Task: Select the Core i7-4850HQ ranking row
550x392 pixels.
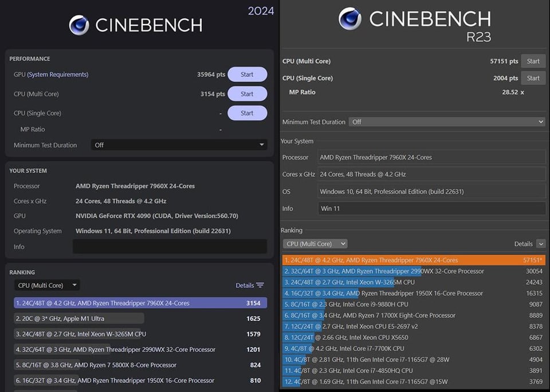Action: [x=414, y=371]
